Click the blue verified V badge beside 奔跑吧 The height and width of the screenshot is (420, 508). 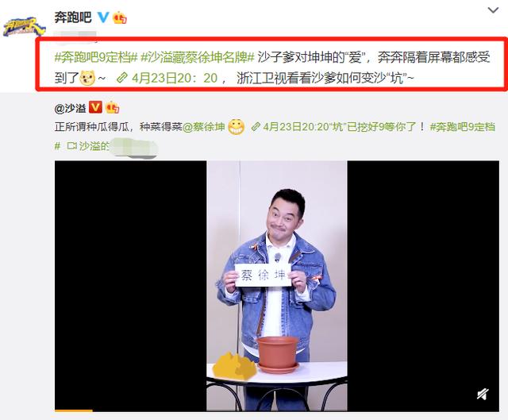pyautogui.click(x=103, y=17)
